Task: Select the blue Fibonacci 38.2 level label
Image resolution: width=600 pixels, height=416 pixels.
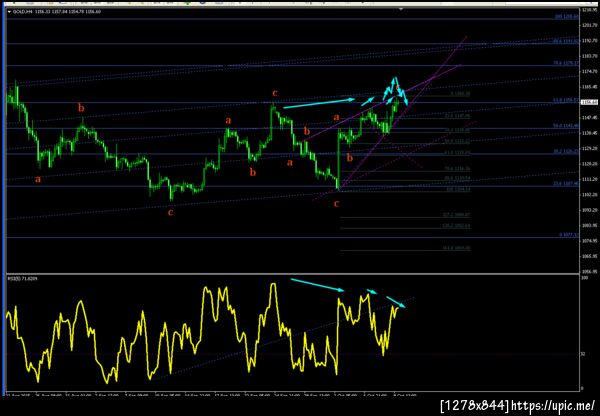Action: point(565,152)
